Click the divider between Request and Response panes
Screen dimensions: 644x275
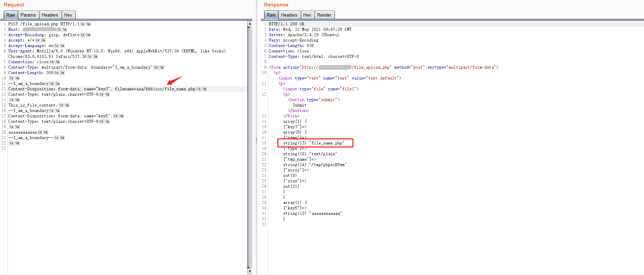tap(256, 140)
